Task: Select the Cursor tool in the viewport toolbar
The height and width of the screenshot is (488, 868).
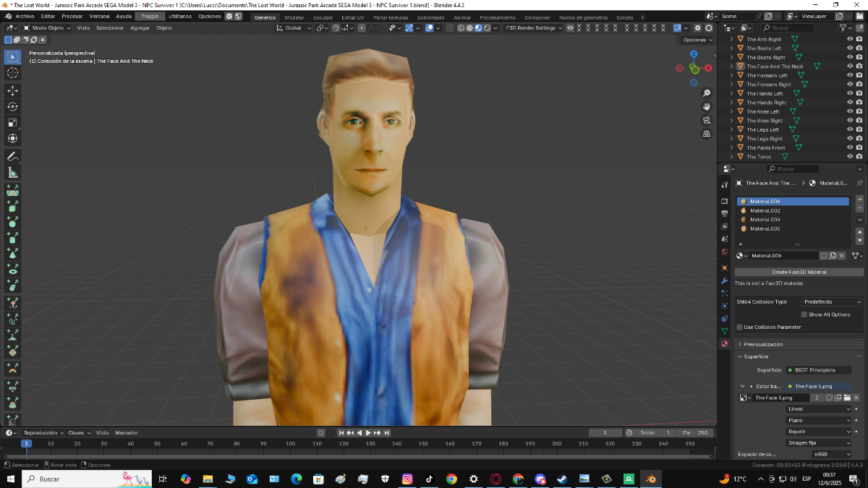Action: (13, 73)
